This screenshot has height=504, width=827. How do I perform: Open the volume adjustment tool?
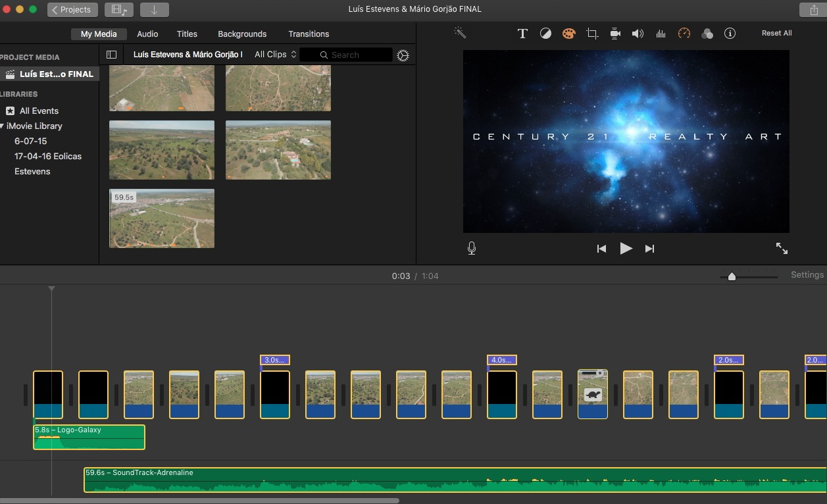pyautogui.click(x=638, y=34)
